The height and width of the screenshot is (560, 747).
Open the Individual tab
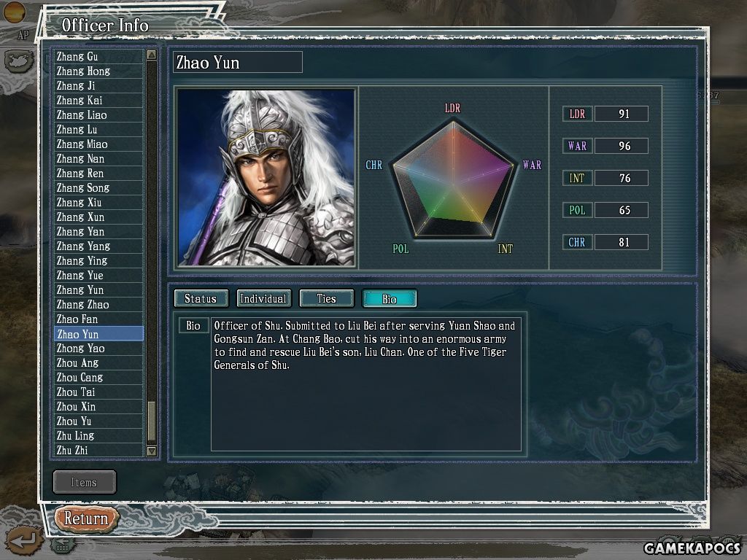(x=263, y=298)
